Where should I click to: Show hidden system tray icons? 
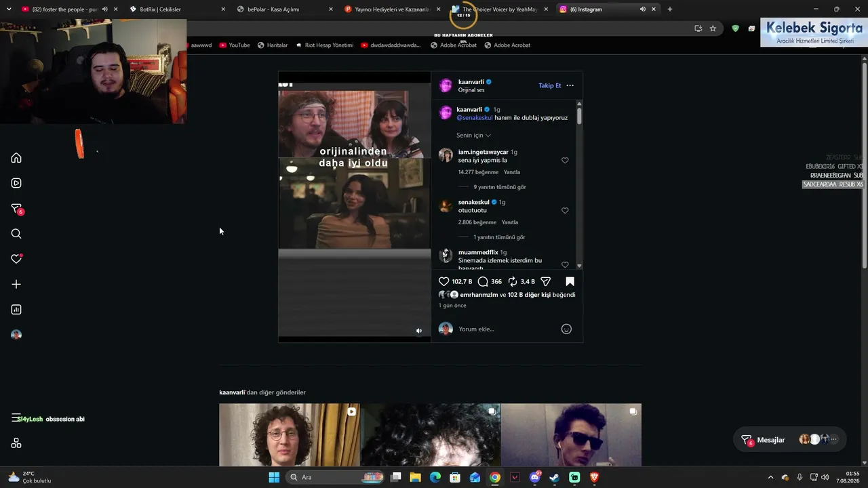tap(770, 477)
